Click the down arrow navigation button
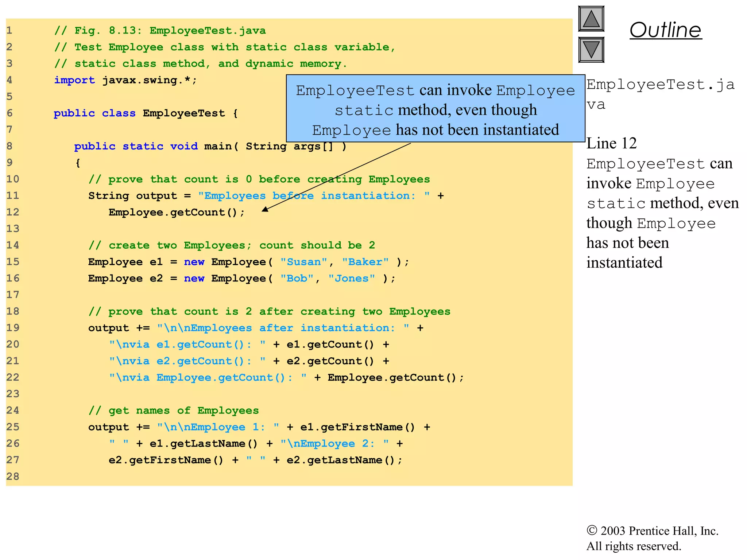 click(x=591, y=50)
